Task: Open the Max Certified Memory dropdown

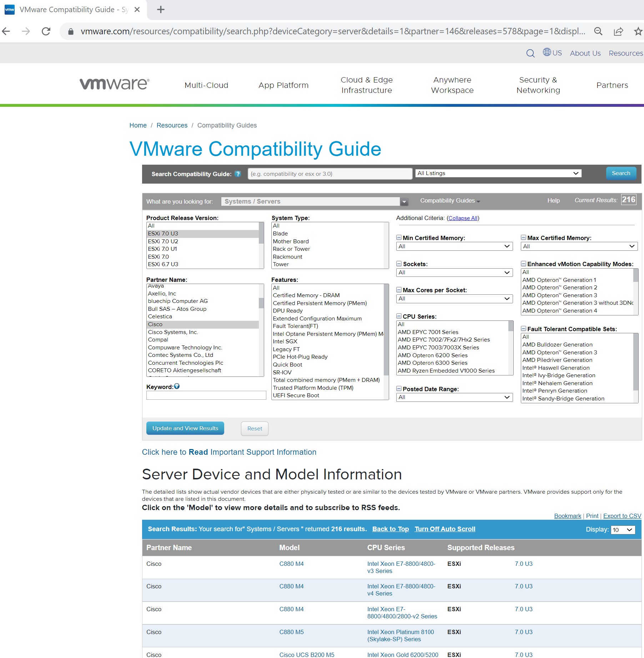Action: [579, 246]
